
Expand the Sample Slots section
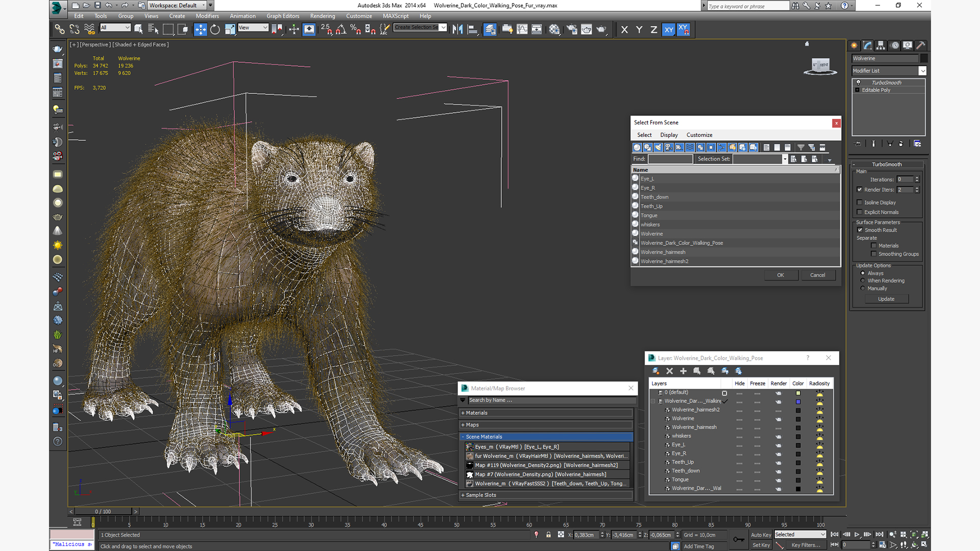coord(546,495)
